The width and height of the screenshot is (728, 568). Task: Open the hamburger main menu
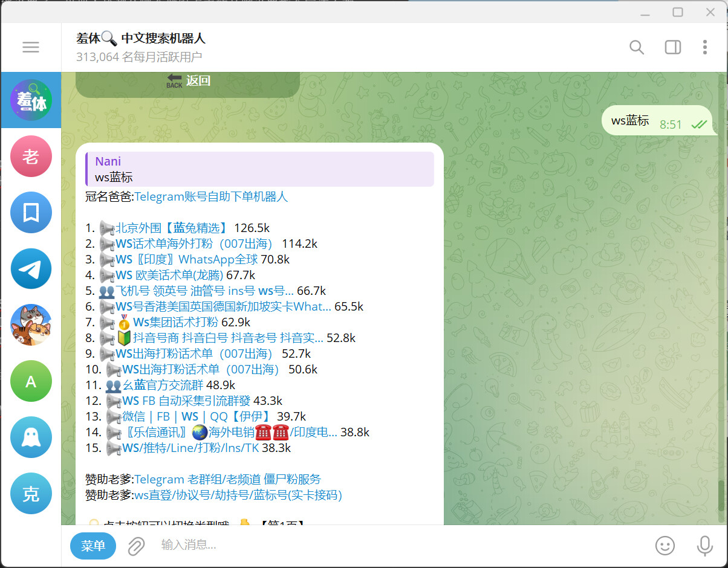(x=31, y=47)
